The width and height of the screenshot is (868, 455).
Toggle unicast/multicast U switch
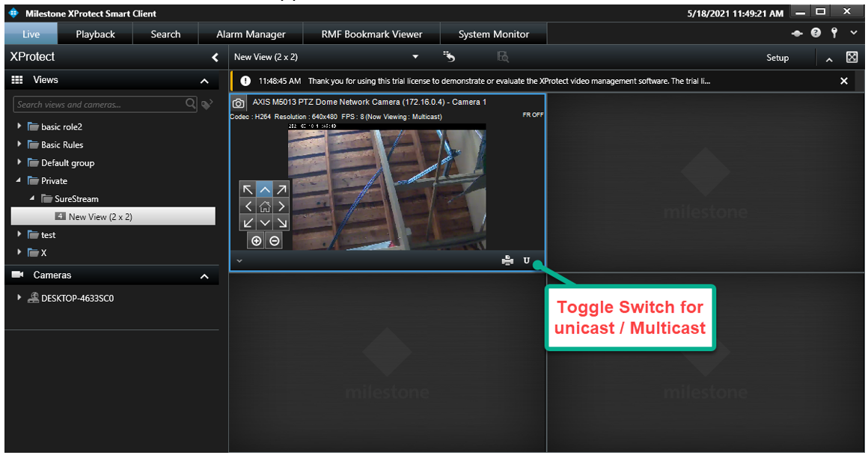(x=527, y=260)
